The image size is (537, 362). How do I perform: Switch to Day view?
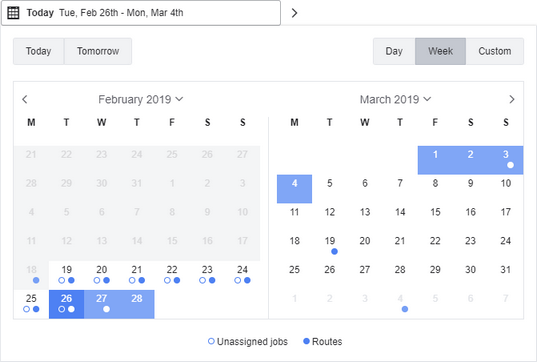click(394, 51)
